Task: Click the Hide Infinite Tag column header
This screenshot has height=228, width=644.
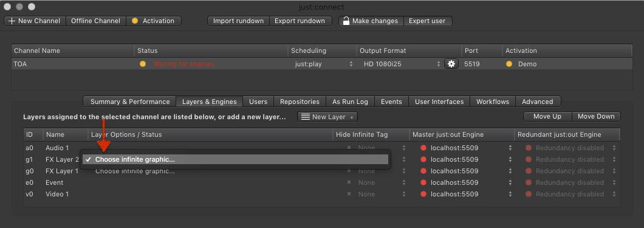Action: click(x=371, y=135)
